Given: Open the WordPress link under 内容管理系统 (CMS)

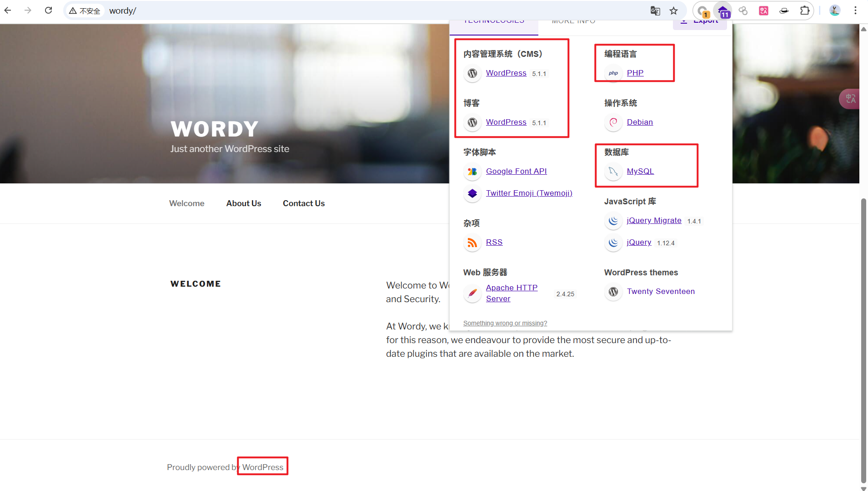Looking at the screenshot, I should (x=506, y=73).
